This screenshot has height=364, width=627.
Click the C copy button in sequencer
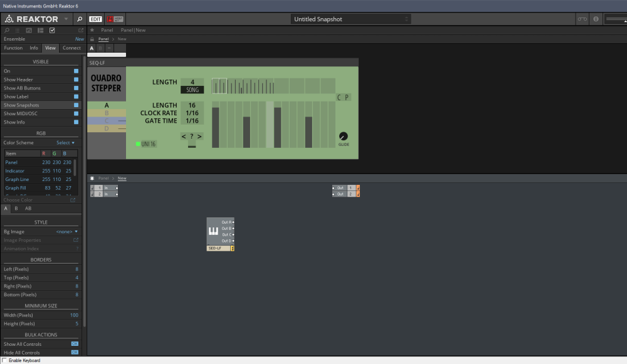pyautogui.click(x=339, y=98)
